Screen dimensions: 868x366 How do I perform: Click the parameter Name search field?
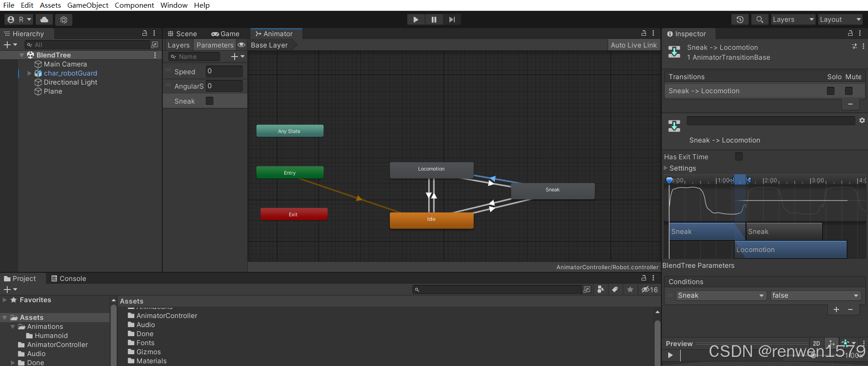click(x=194, y=57)
